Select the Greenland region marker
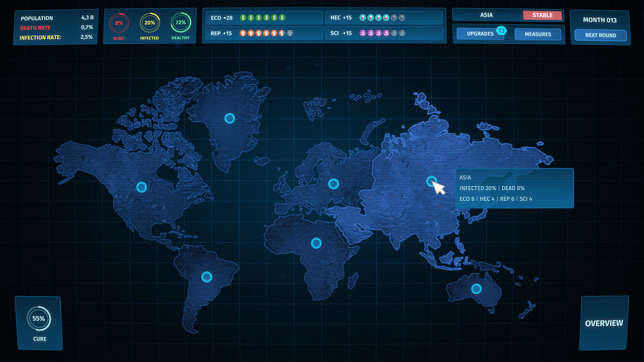This screenshot has width=644, height=362. tap(230, 118)
